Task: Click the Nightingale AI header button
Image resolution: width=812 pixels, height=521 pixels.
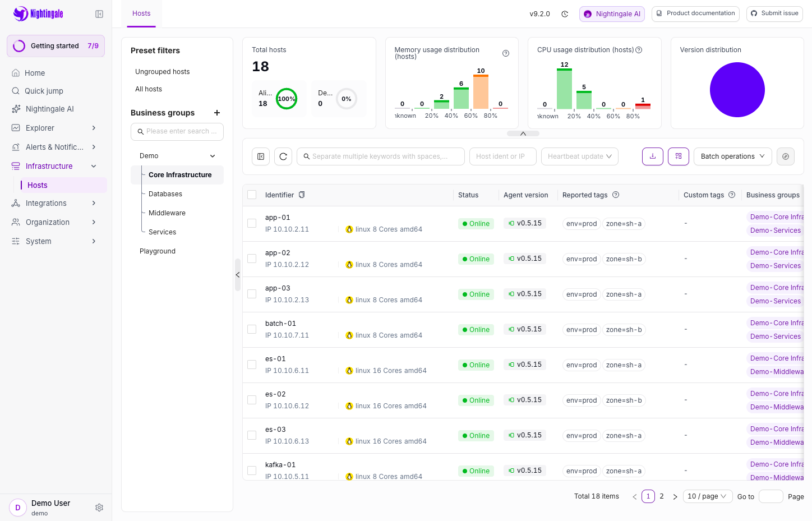Action: pyautogui.click(x=612, y=14)
